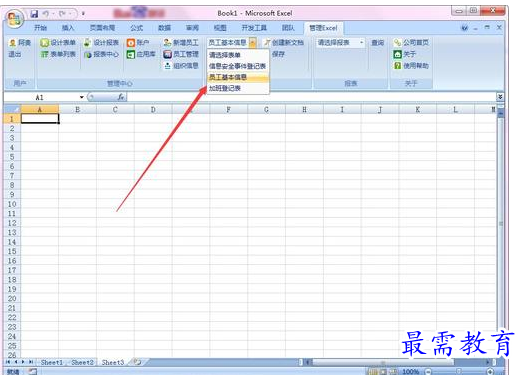Click the 公司首页 link icon
Image resolution: width=523 pixels, height=375 pixels.
click(397, 42)
